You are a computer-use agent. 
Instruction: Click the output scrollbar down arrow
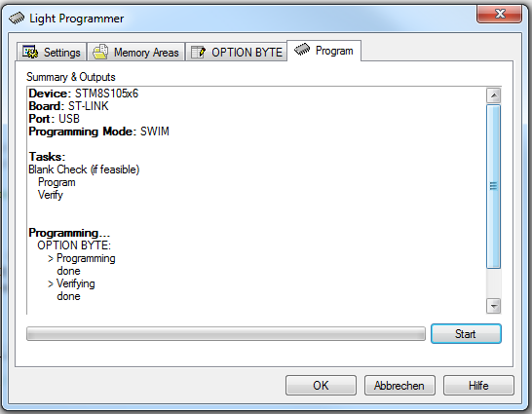494,306
